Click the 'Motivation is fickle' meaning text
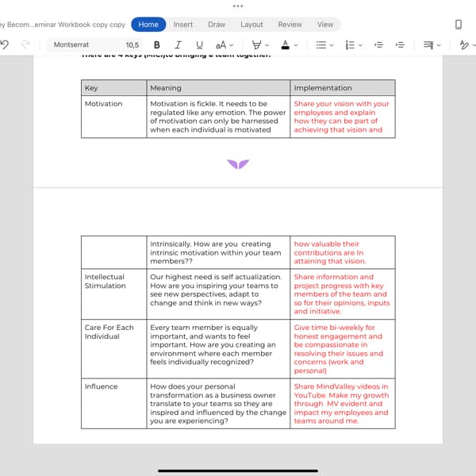 click(x=217, y=117)
